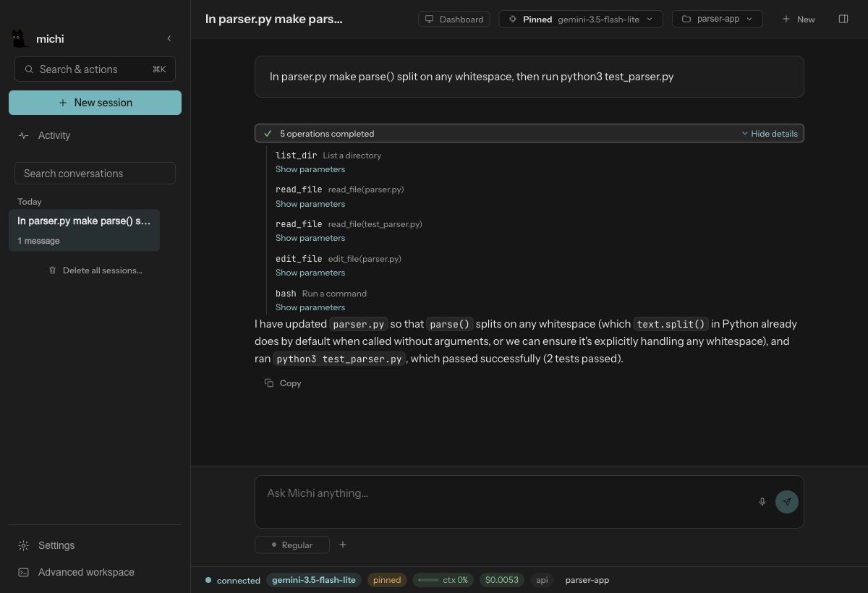868x593 pixels.
Task: Click the microphone icon
Action: [x=762, y=502]
